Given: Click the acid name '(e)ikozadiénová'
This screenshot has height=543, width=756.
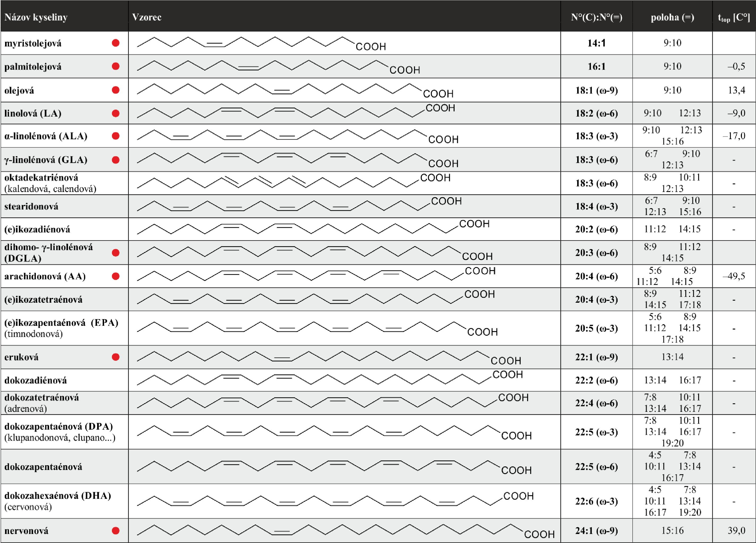Looking at the screenshot, I should pyautogui.click(x=37, y=229).
